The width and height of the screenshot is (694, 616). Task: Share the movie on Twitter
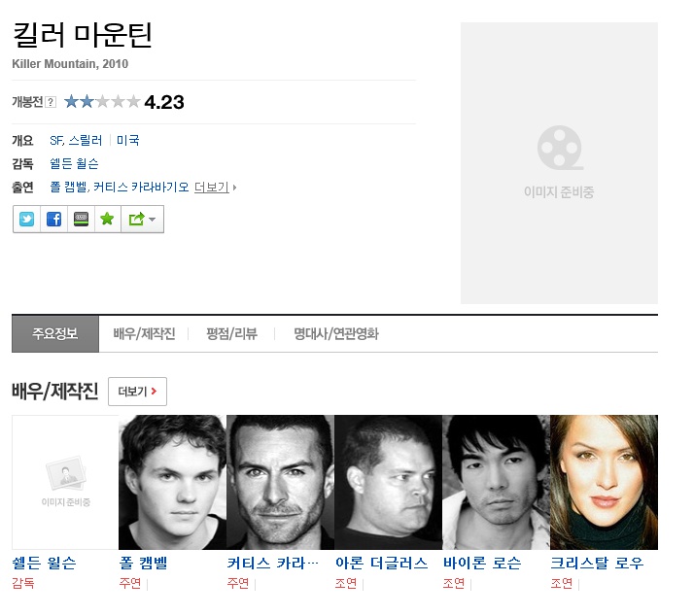click(x=26, y=220)
